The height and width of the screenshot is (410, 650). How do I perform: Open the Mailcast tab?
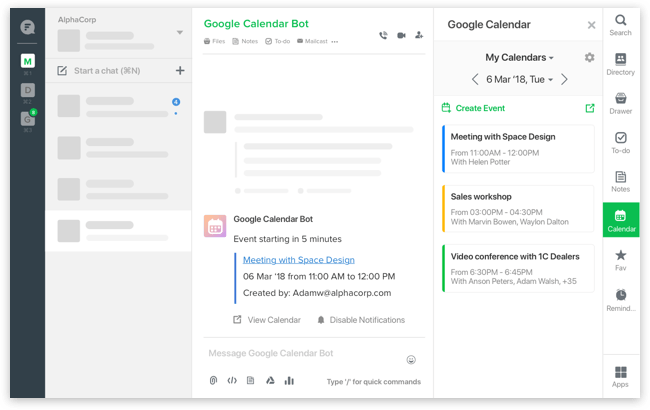[312, 41]
